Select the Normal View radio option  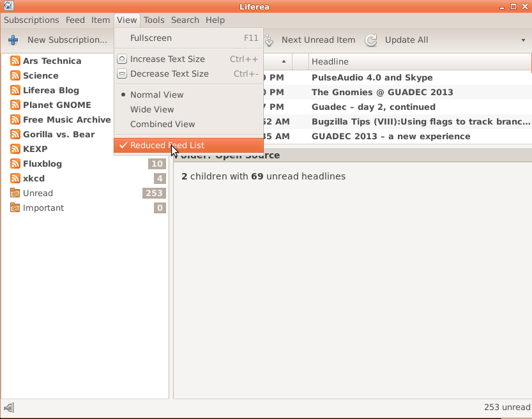[x=156, y=95]
